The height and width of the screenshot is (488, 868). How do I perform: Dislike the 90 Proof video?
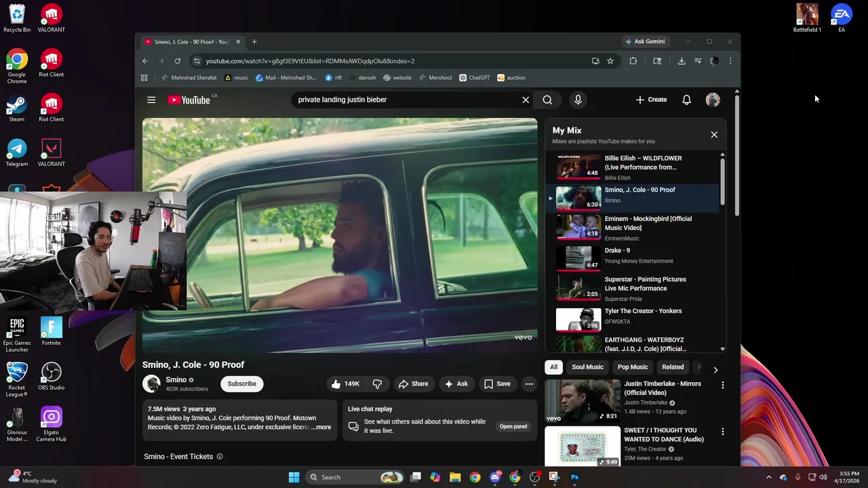pos(377,384)
